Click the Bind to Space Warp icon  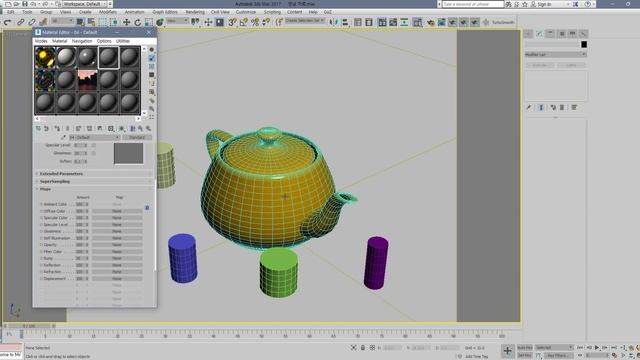click(x=43, y=22)
